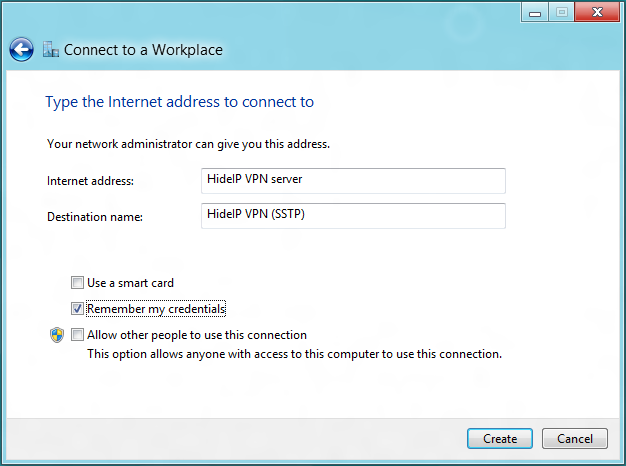Image resolution: width=626 pixels, height=466 pixels.
Task: Uncheck Remember my credentials
Action: [x=77, y=309]
